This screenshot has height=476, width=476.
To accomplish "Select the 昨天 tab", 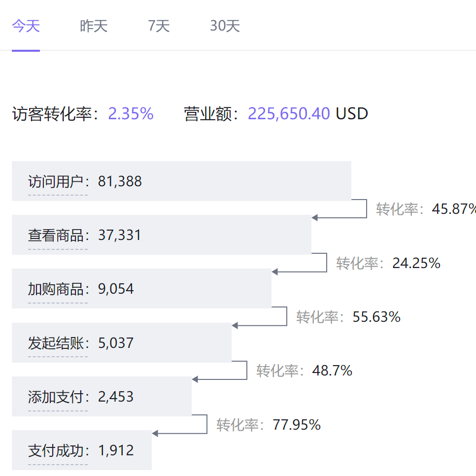I will (x=94, y=26).
